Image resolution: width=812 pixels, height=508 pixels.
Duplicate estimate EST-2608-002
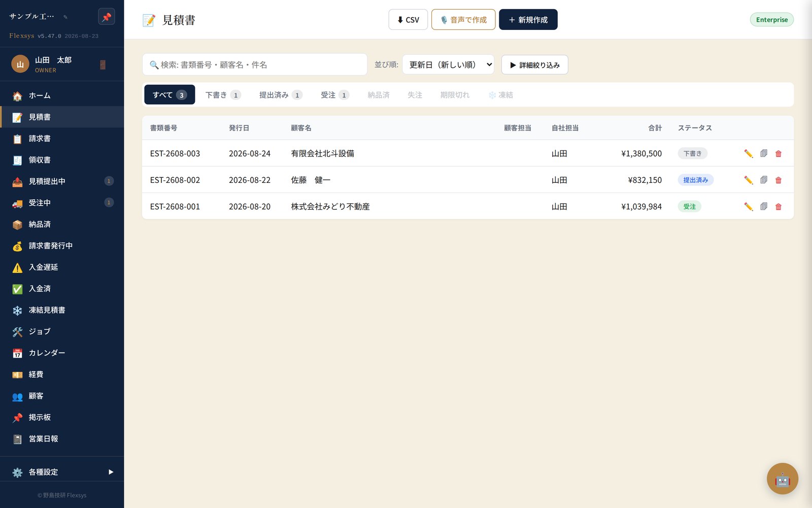pos(763,180)
